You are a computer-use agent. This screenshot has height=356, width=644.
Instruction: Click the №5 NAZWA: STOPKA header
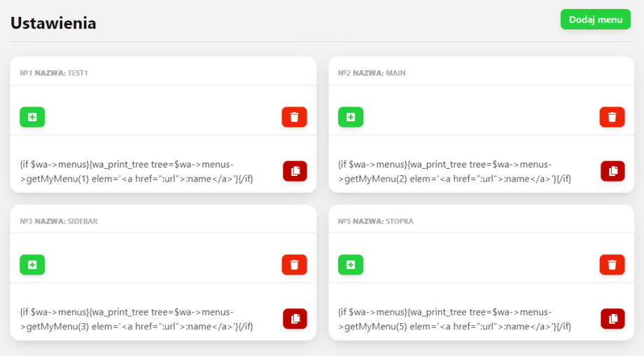coord(375,221)
